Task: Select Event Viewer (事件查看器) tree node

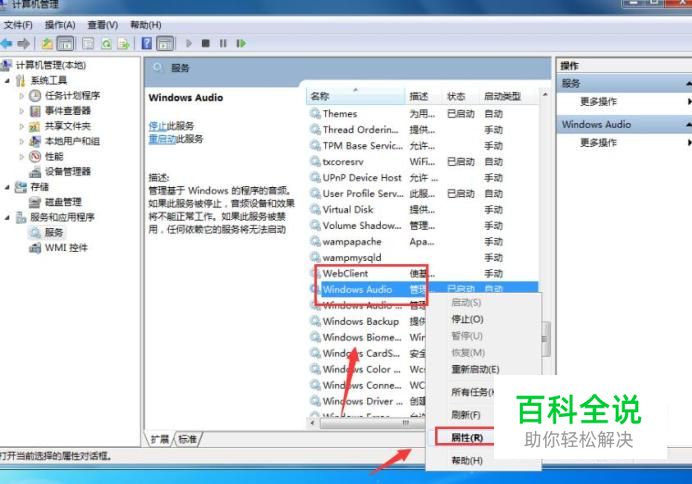Action: click(x=68, y=110)
